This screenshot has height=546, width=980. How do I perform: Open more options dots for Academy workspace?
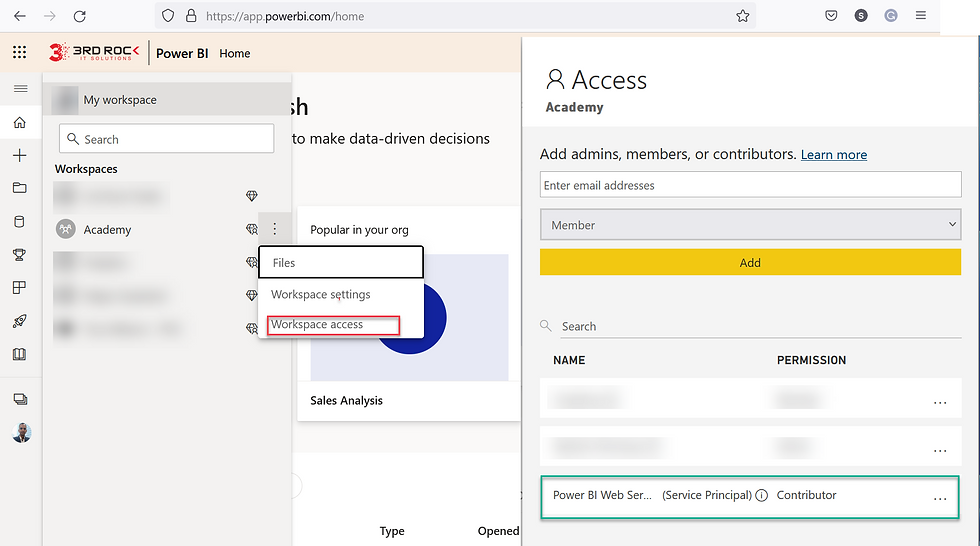[274, 229]
